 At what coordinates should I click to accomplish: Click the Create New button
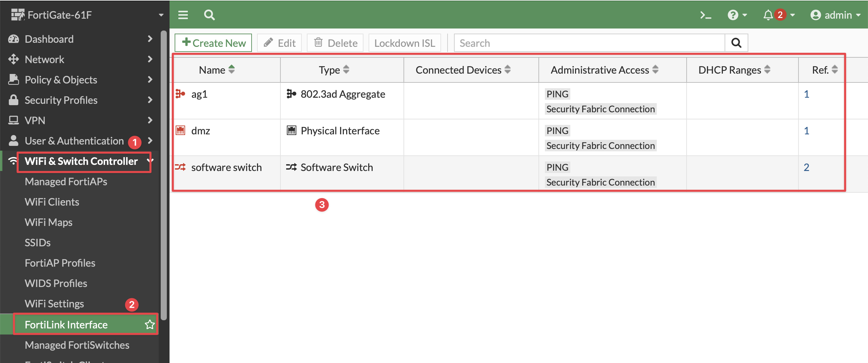click(x=213, y=43)
